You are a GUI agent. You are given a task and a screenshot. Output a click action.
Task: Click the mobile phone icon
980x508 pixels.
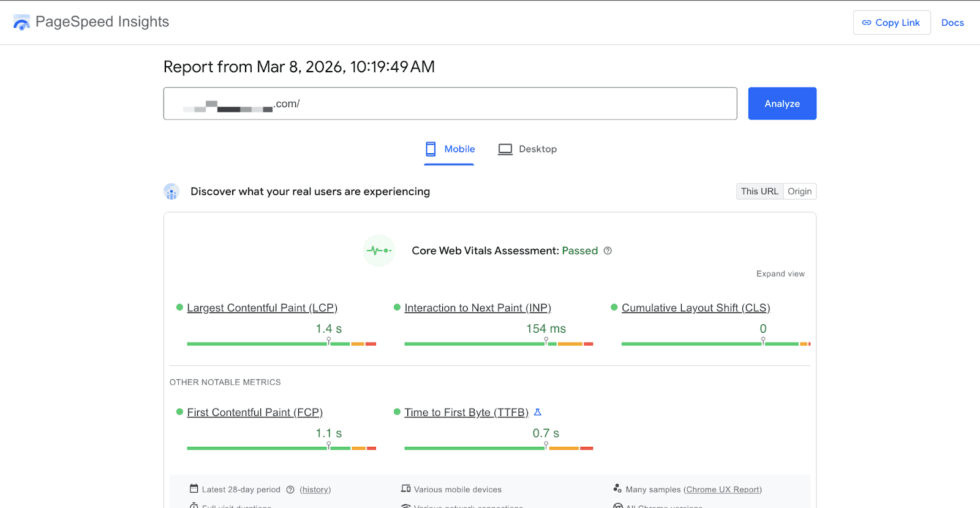431,149
